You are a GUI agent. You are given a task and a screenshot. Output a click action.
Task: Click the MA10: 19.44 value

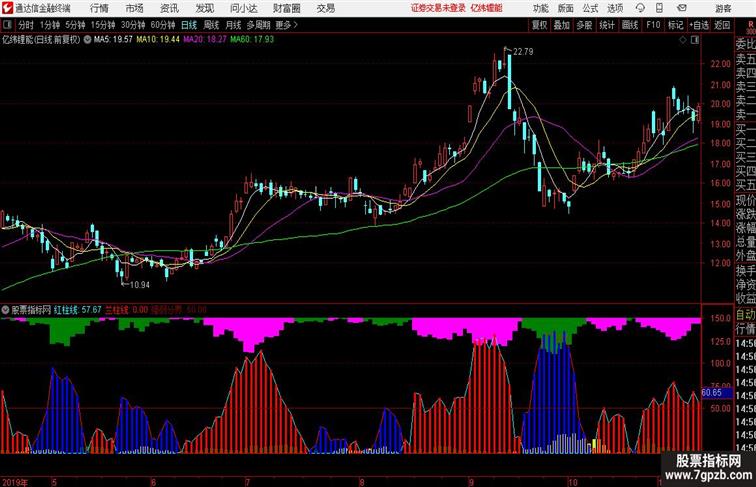[158, 40]
